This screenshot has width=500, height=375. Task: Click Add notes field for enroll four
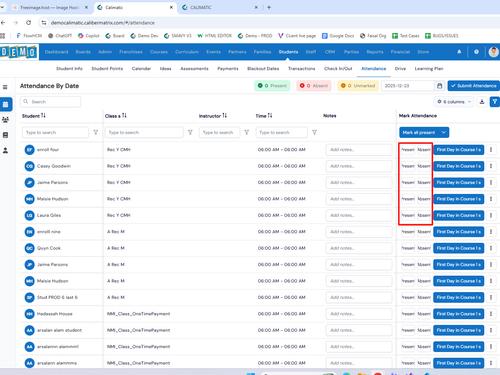click(359, 150)
